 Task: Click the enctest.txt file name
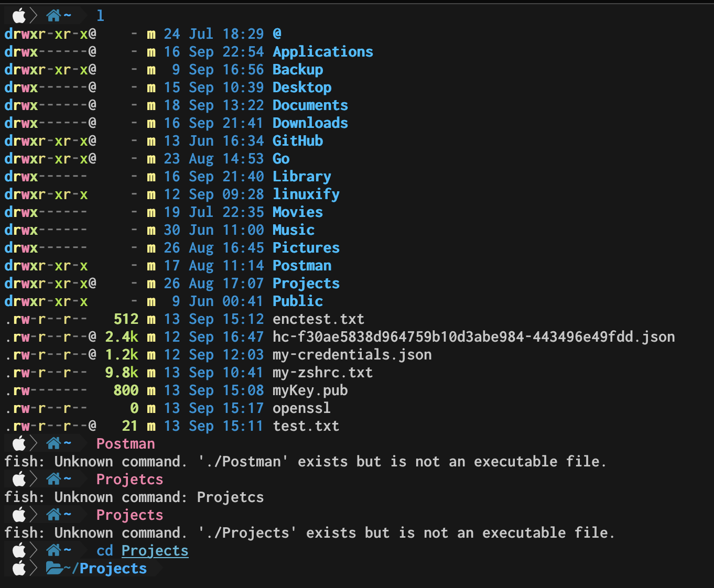coord(318,319)
